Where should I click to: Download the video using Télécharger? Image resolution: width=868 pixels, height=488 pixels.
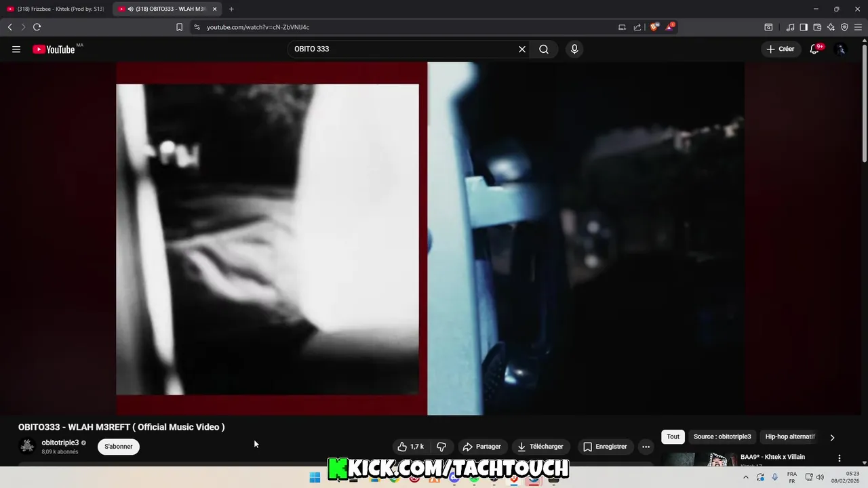[540, 447]
